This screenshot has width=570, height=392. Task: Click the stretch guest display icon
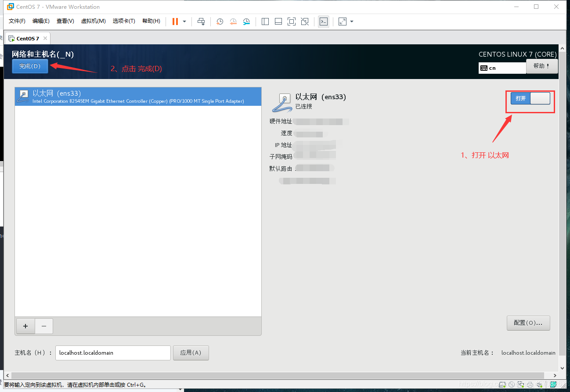point(343,22)
